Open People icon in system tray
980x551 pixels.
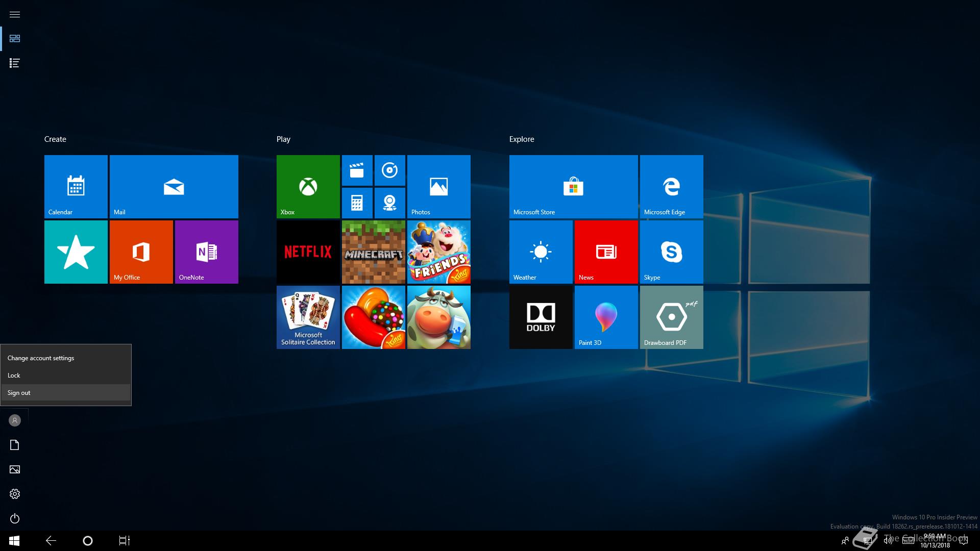coord(845,541)
